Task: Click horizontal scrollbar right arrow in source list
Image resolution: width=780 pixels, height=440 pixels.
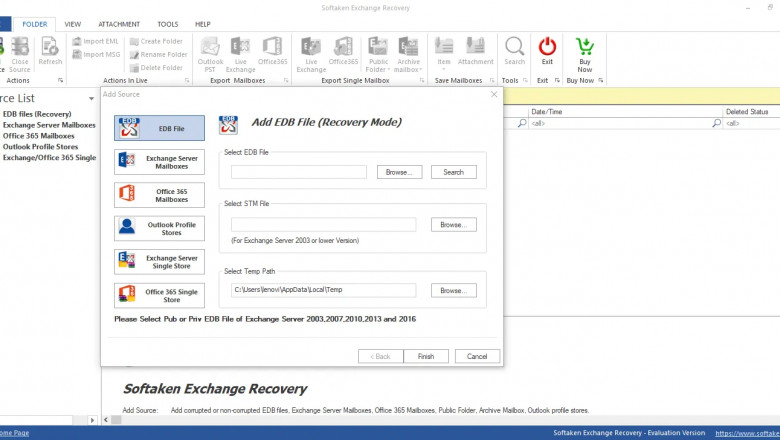Action: point(92,420)
